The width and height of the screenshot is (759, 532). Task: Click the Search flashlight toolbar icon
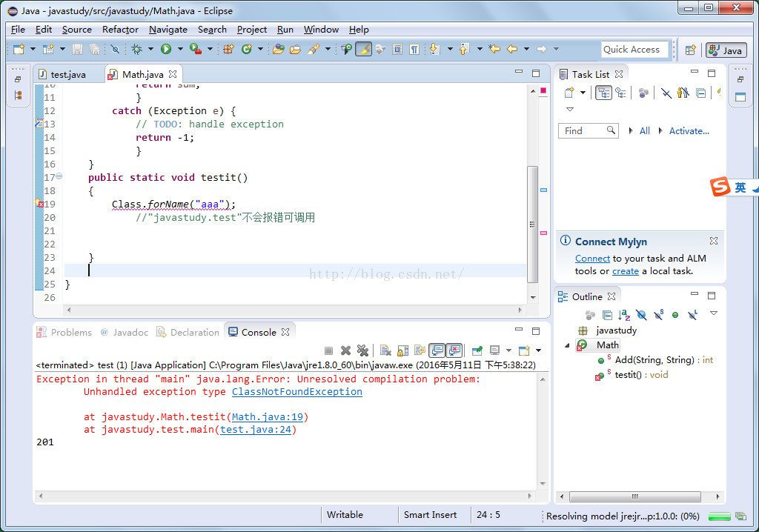(x=314, y=49)
